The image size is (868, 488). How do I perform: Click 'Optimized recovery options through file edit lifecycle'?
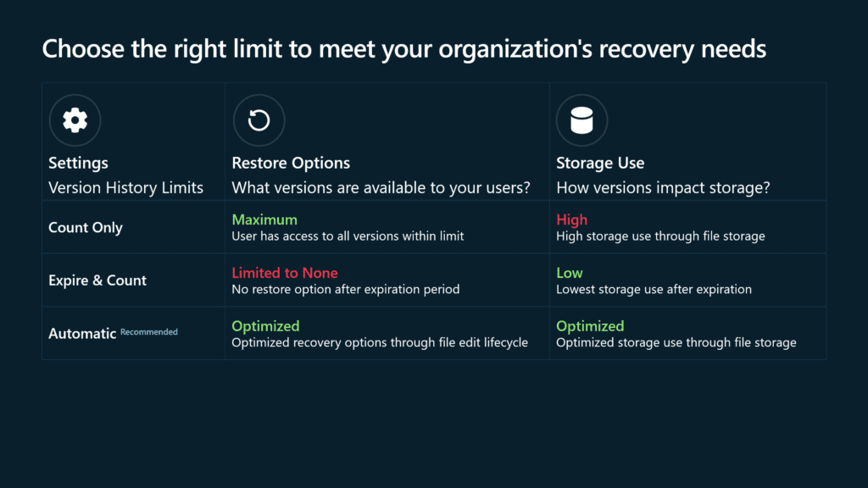(380, 342)
